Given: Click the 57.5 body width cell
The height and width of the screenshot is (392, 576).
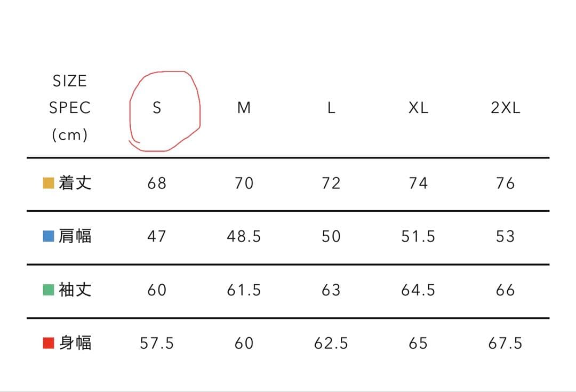Looking at the screenshot, I should coord(157,343).
